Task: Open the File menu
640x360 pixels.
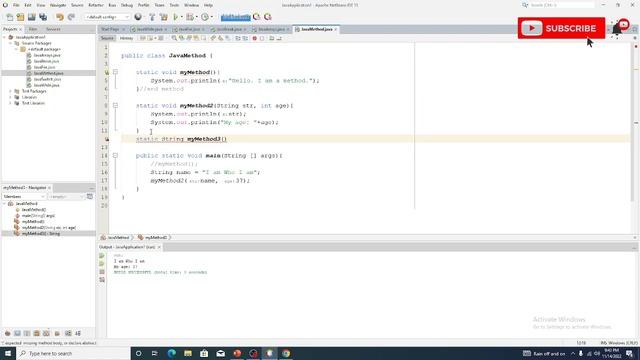Action: tap(16, 5)
